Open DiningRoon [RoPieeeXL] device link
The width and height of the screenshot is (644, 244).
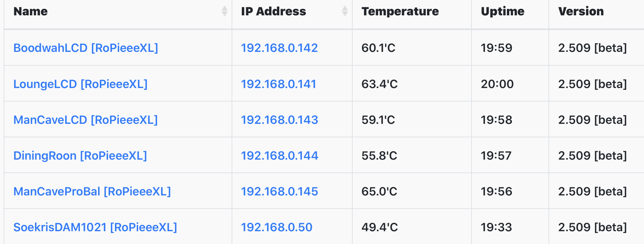click(80, 156)
